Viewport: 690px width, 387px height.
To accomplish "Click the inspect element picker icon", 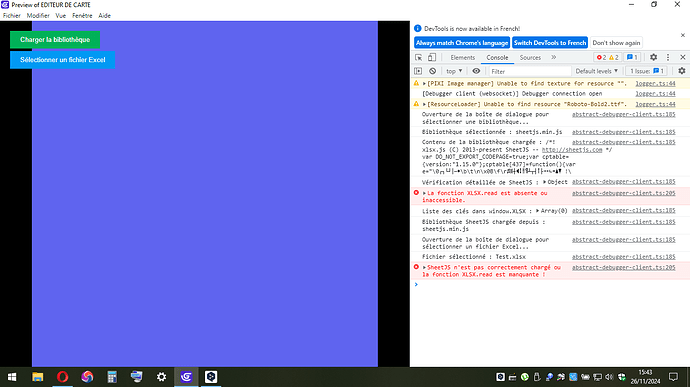I will click(418, 58).
